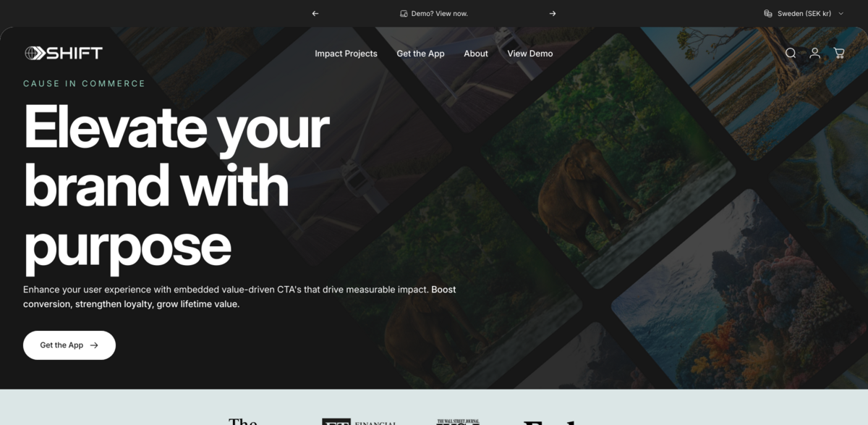The width and height of the screenshot is (868, 425).
Task: Open the user account icon
Action: tap(814, 53)
